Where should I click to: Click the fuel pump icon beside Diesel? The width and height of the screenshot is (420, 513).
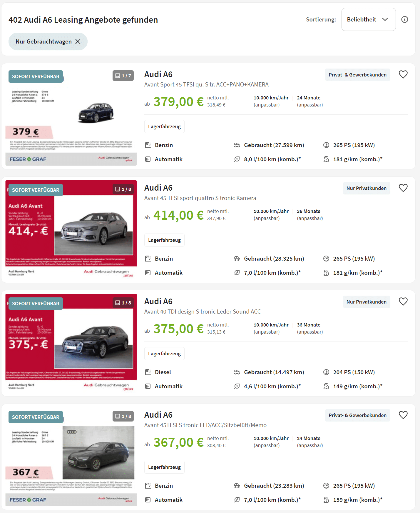pos(148,372)
